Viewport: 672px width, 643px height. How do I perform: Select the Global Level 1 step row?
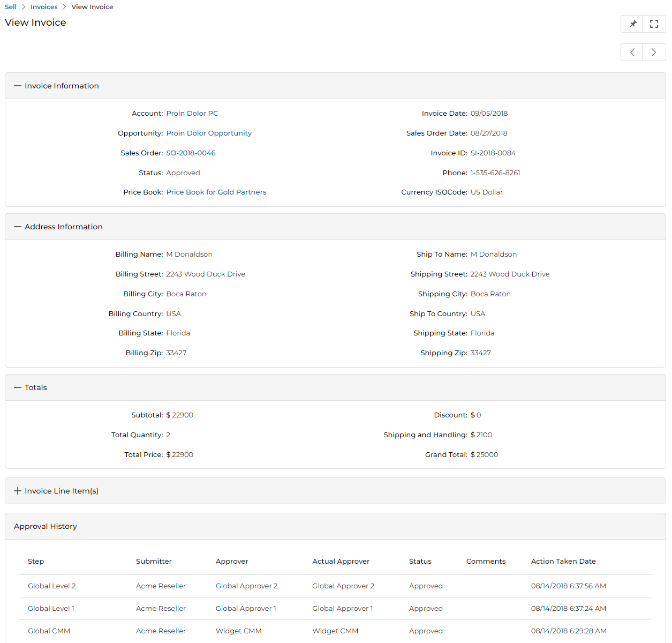tap(336, 608)
